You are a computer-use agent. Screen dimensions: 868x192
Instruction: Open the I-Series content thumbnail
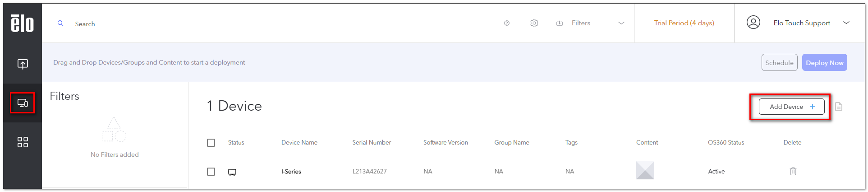tap(645, 171)
